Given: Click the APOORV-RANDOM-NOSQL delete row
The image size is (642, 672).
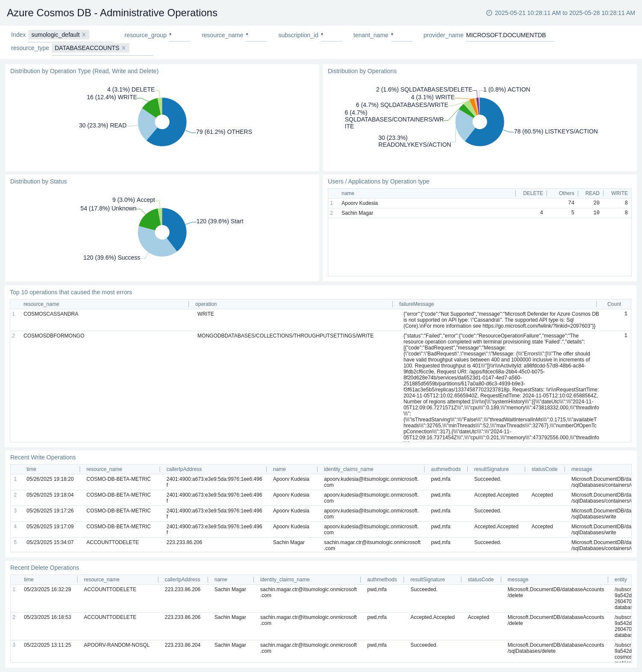Looking at the screenshot, I should point(321,651).
